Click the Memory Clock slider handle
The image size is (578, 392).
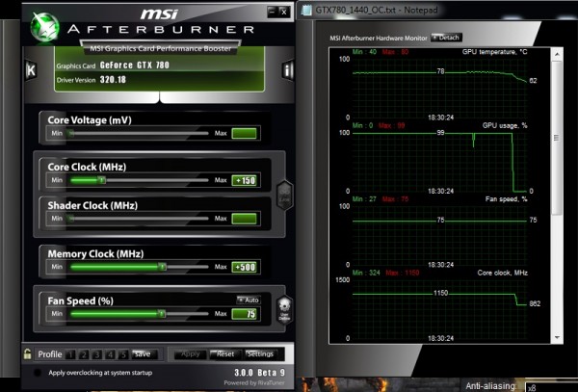click(162, 267)
